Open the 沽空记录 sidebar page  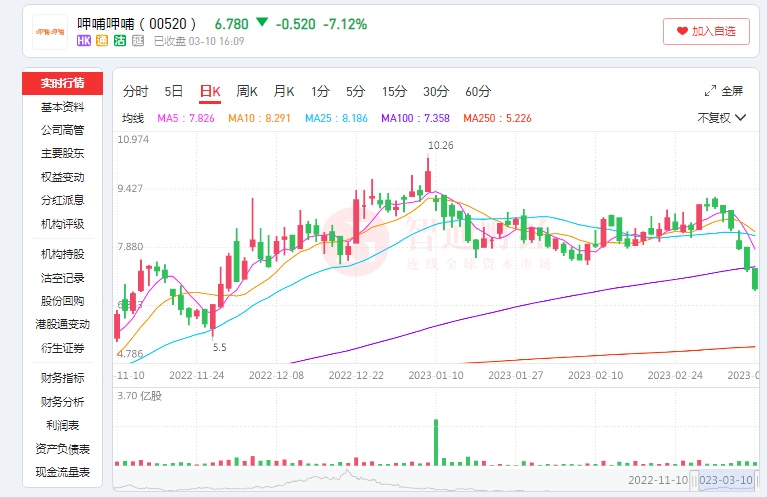click(x=62, y=278)
